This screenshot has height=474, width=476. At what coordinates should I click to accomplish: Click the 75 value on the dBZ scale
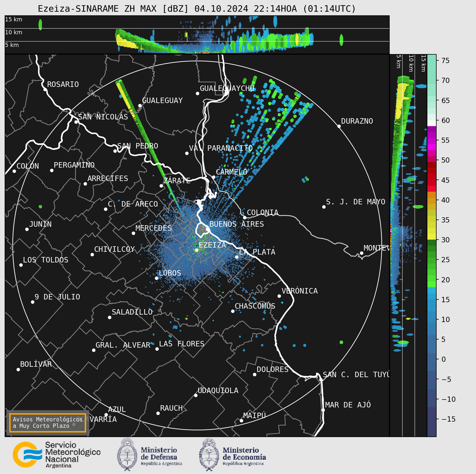coord(445,61)
